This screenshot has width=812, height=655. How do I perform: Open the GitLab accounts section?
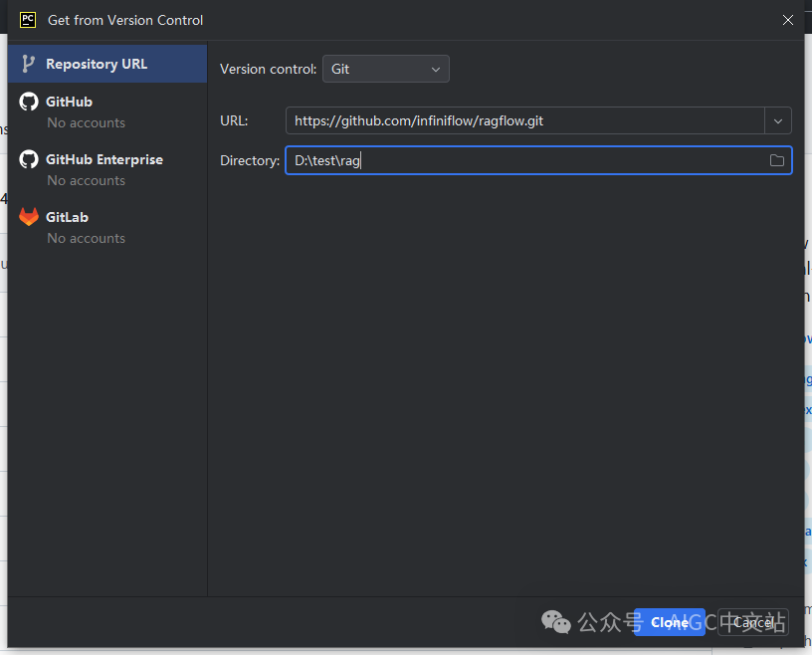(x=107, y=227)
